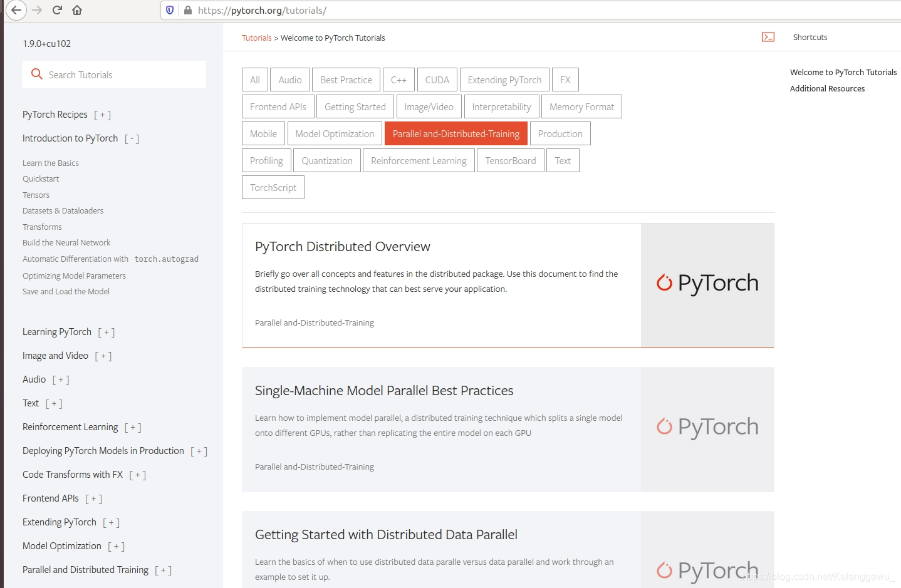The height and width of the screenshot is (588, 901).
Task: Open Save and Load the Model link
Action: point(66,291)
